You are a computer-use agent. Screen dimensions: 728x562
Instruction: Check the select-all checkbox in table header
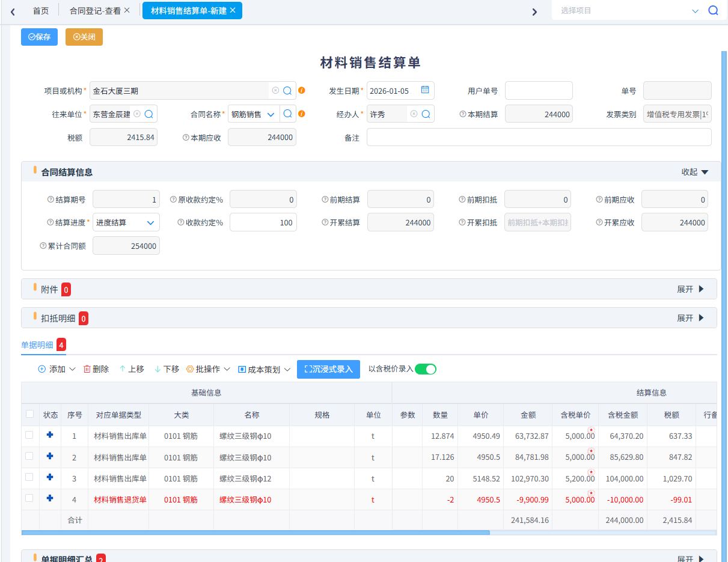[x=29, y=414]
